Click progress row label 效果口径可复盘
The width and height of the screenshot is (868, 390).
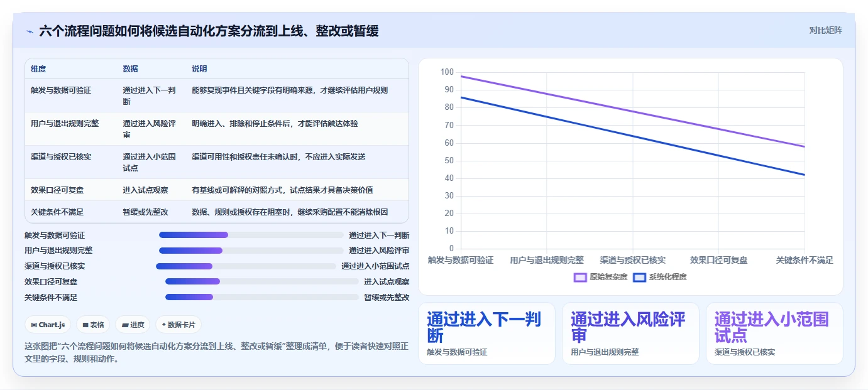pos(51,282)
